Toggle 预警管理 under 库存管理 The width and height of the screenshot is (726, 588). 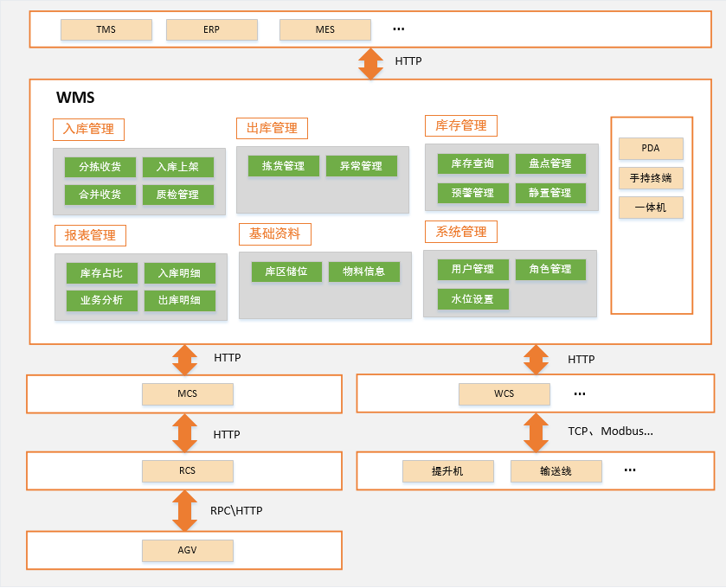[x=472, y=193]
